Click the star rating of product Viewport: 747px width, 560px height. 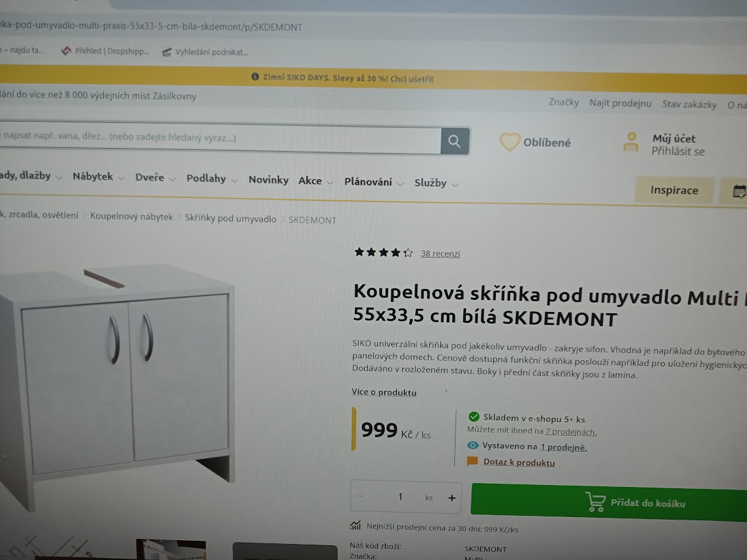[x=384, y=252]
